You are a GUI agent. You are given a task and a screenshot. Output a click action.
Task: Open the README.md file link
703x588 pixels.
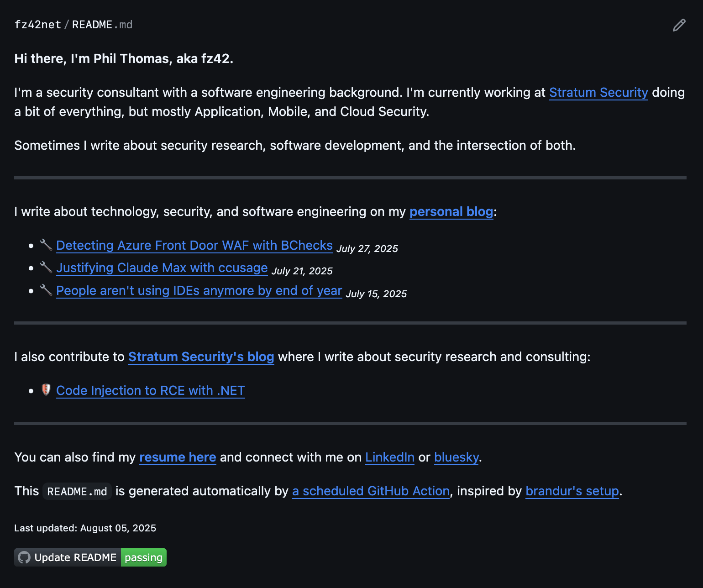coord(101,25)
